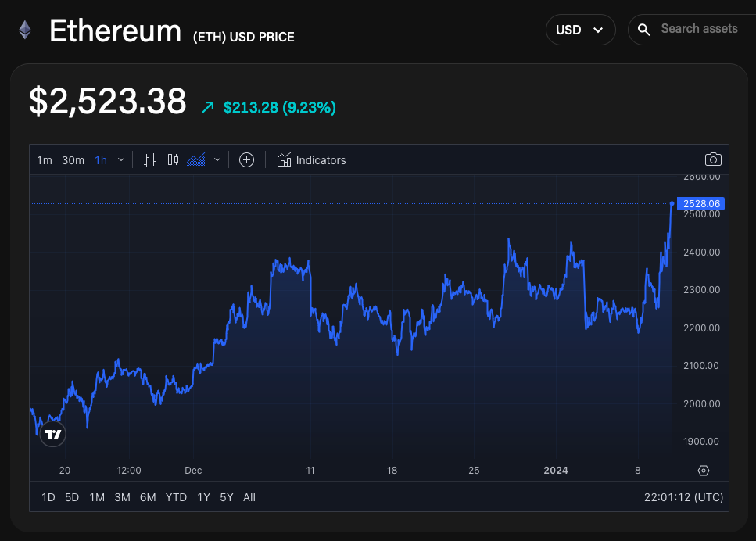Select the 1h interval
The height and width of the screenshot is (541, 756).
101,160
